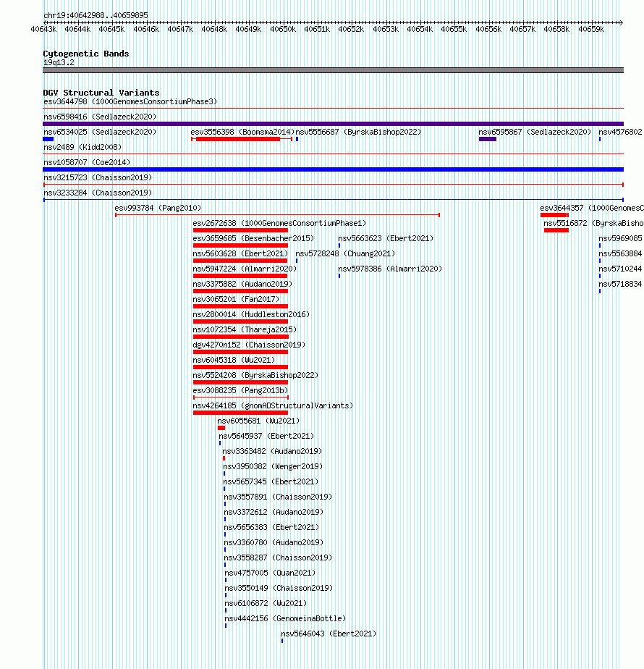
Task: Open nsv5556687 (ByrskaBishop2022) variant
Action: [x=358, y=132]
